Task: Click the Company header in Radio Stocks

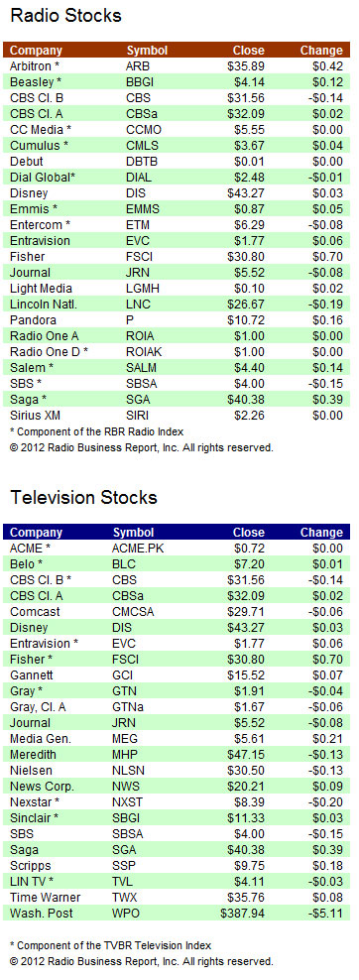Action: pos(37,51)
